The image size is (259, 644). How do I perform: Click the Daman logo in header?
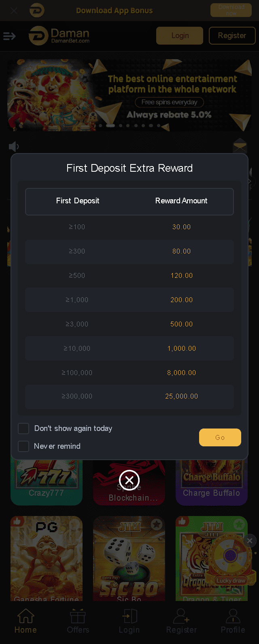coord(59,36)
